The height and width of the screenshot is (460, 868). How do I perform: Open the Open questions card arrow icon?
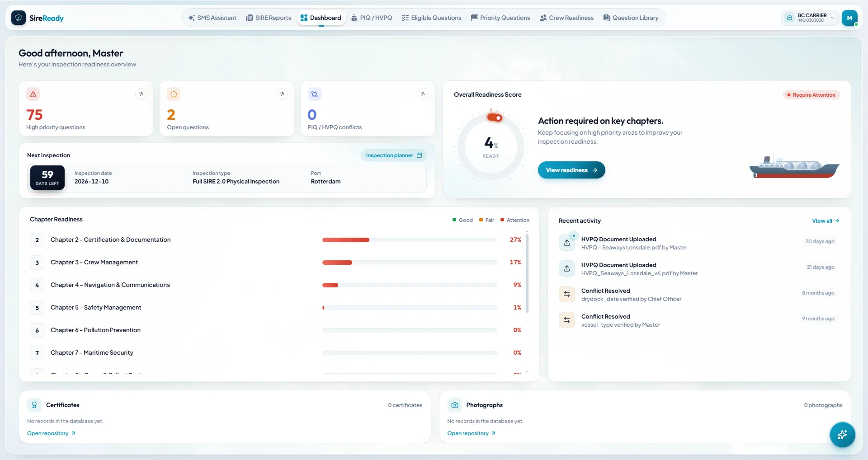[282, 94]
